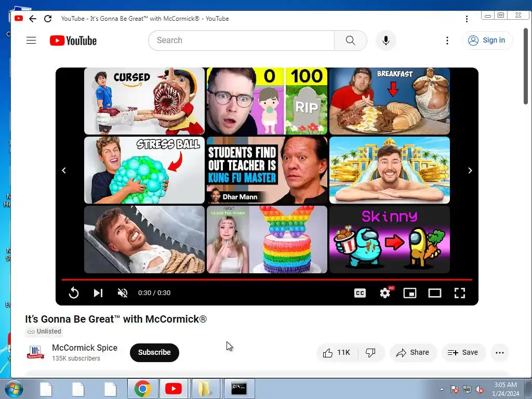Viewport: 532px width, 399px height.
Task: Enable miniplayer mode
Action: click(x=410, y=293)
